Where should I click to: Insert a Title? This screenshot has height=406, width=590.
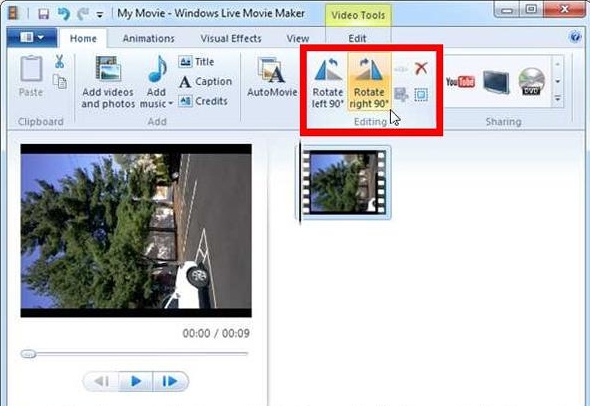(x=196, y=62)
